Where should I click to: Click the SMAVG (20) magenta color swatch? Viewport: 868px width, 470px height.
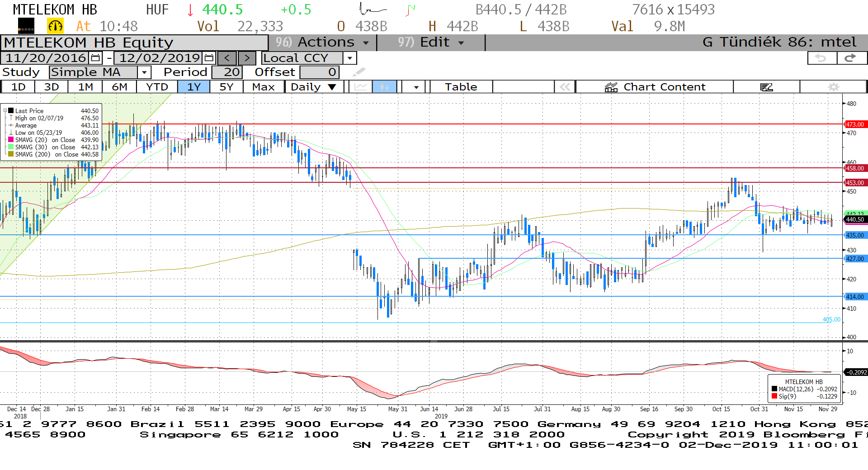11,140
